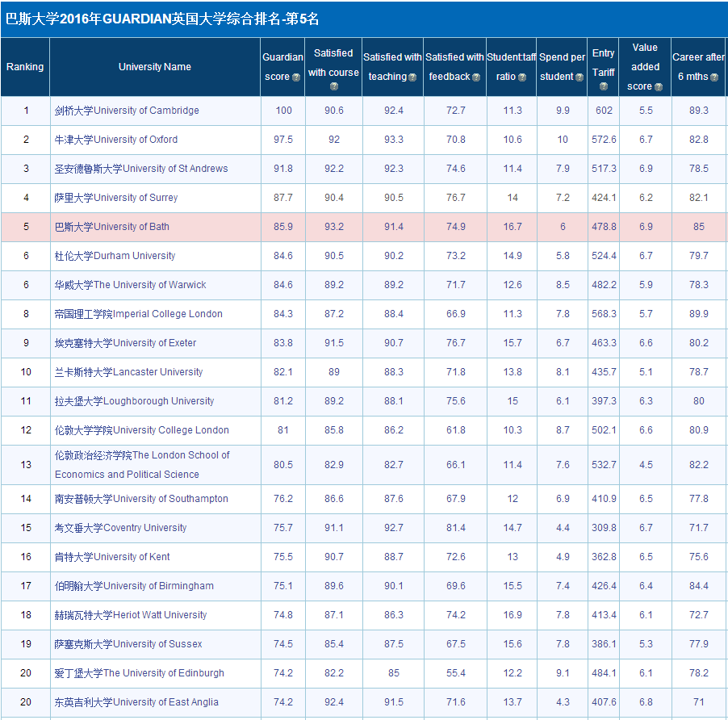Click LSE's value added score 4.5
Image resolution: width=728 pixels, height=720 pixels.
point(646,465)
